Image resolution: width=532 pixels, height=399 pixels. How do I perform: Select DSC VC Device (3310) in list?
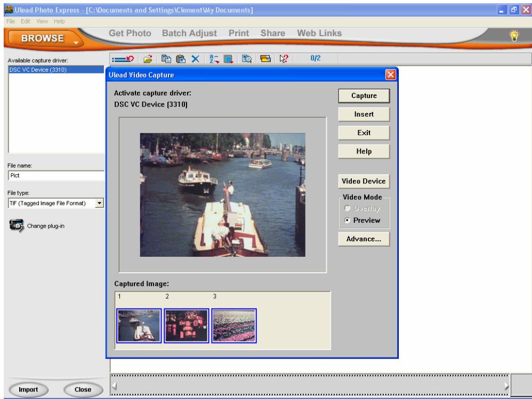[56, 69]
